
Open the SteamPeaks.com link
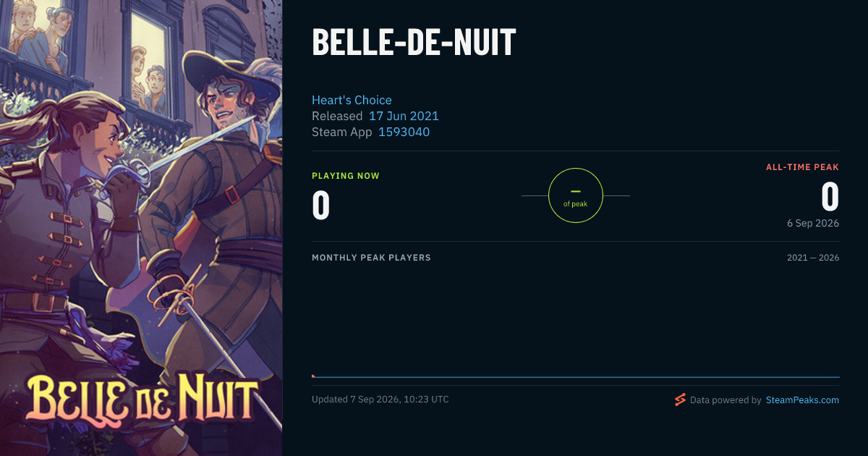[x=802, y=400]
